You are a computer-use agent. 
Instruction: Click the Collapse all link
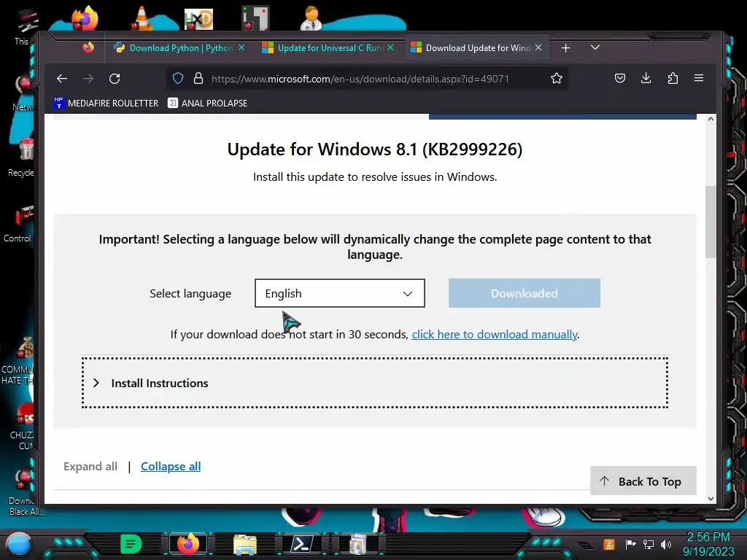(171, 466)
